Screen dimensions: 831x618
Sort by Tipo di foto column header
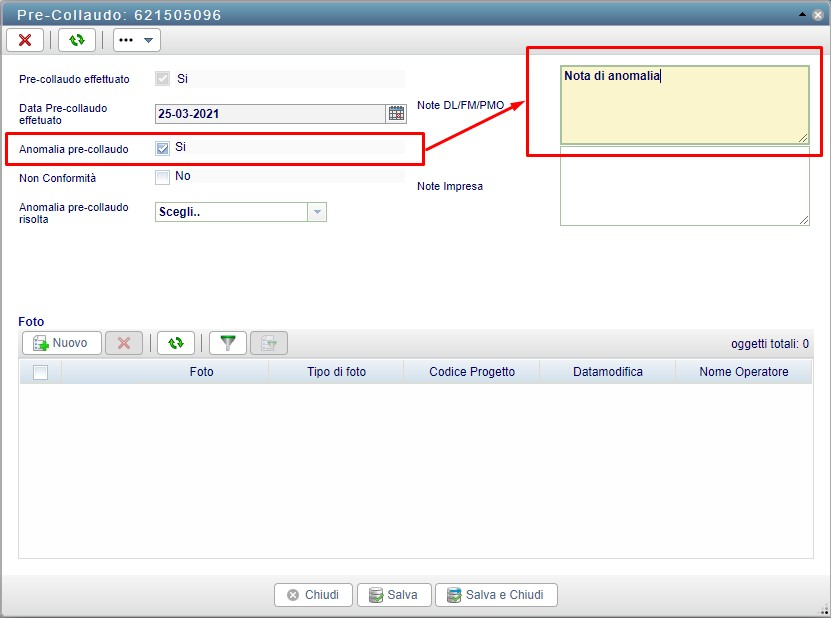[336, 372]
